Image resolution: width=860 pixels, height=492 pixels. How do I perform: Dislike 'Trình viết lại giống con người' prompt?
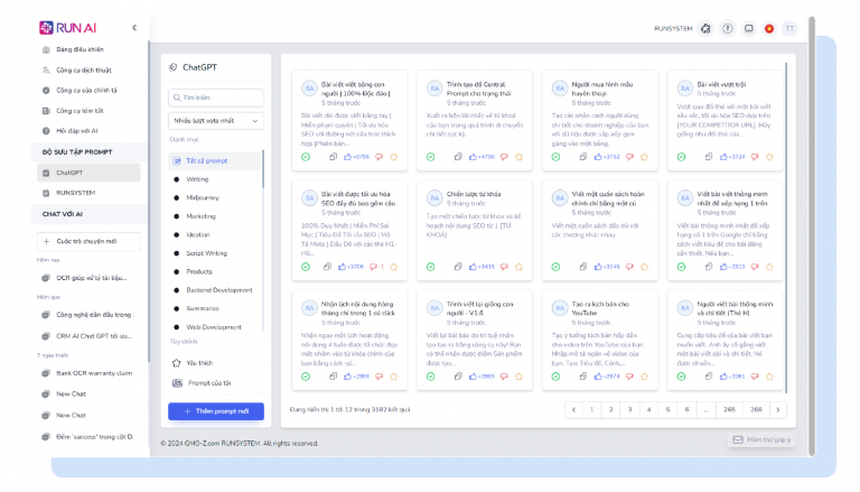(x=504, y=376)
